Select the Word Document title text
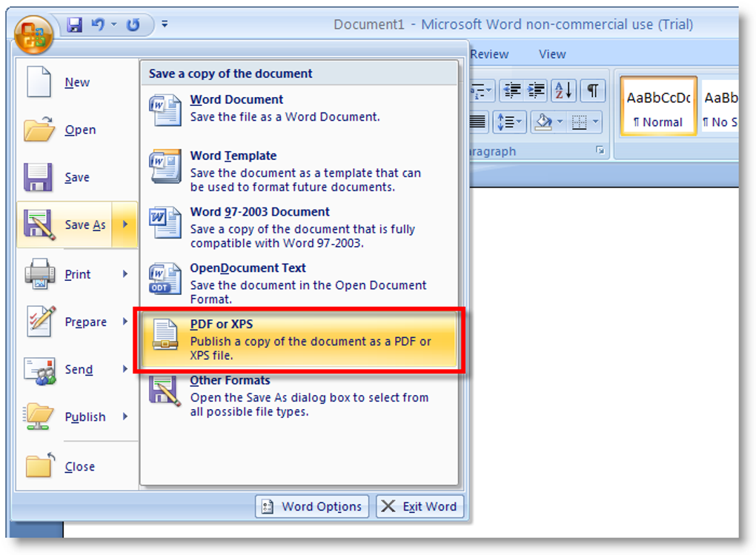Image resolution: width=756 pixels, height=555 pixels. [x=236, y=100]
